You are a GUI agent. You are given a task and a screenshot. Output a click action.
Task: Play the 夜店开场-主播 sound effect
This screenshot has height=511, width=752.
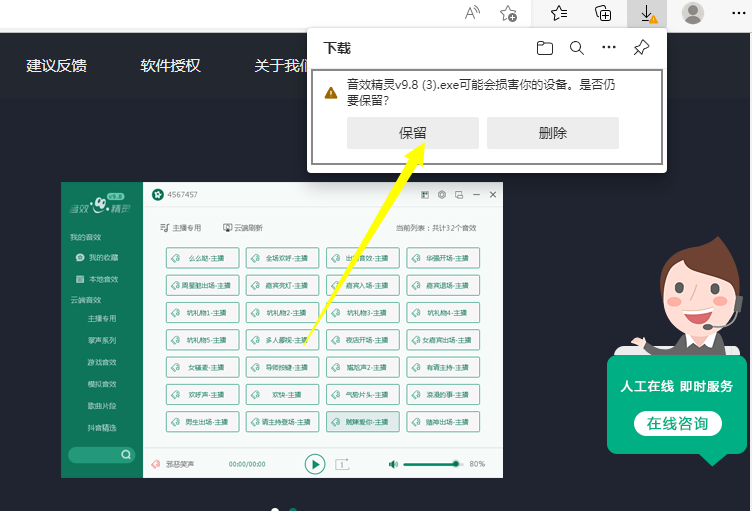(363, 340)
